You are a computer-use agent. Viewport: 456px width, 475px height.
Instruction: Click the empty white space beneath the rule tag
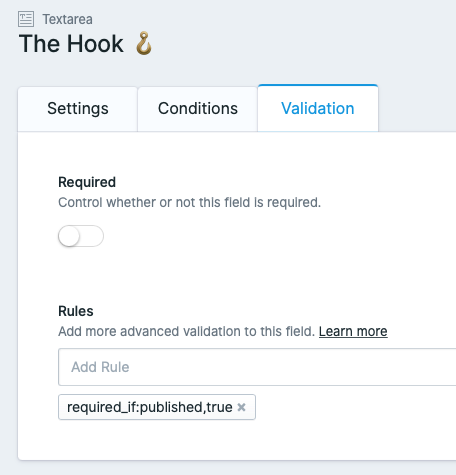tap(233, 440)
